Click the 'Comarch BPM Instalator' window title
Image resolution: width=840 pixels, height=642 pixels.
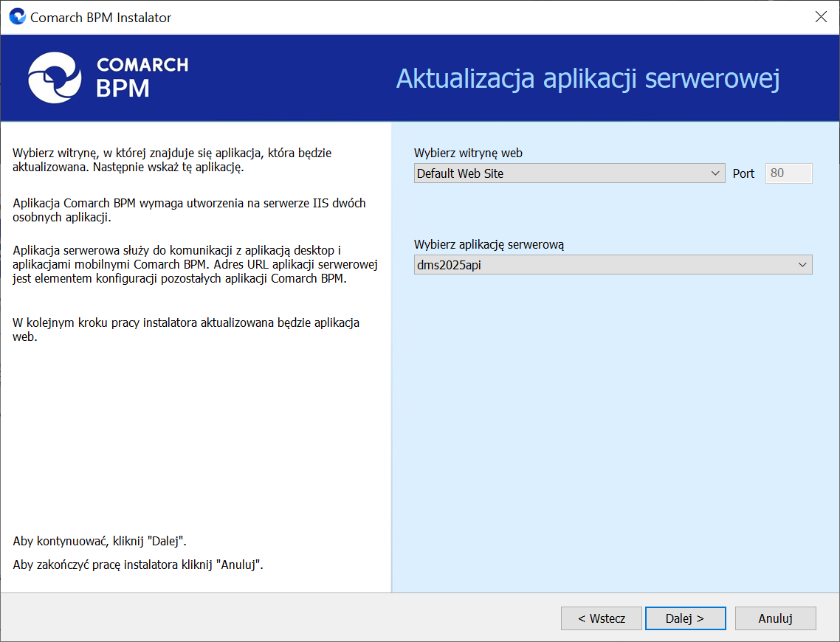pos(100,18)
